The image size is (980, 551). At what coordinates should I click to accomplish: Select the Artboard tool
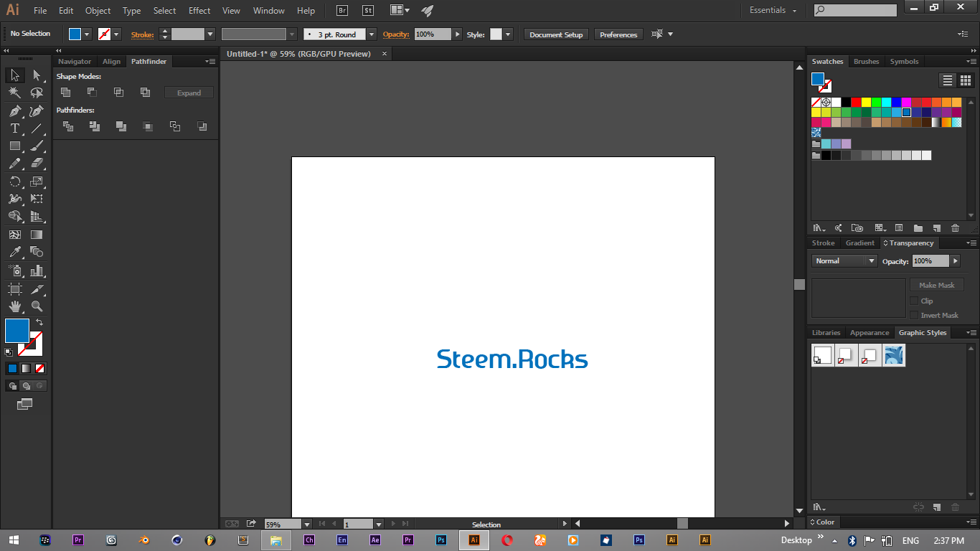click(x=14, y=289)
